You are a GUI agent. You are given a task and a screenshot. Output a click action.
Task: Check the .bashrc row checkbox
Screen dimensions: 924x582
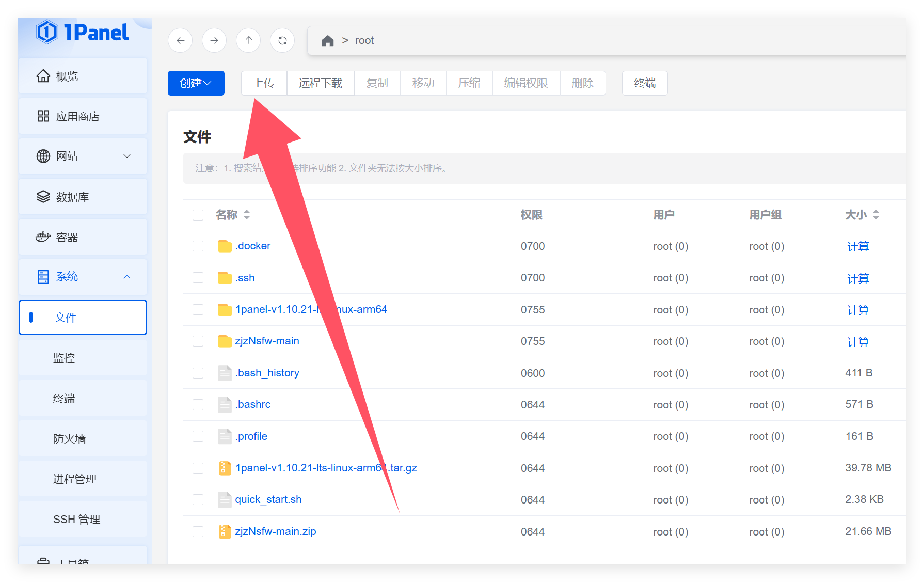(198, 404)
